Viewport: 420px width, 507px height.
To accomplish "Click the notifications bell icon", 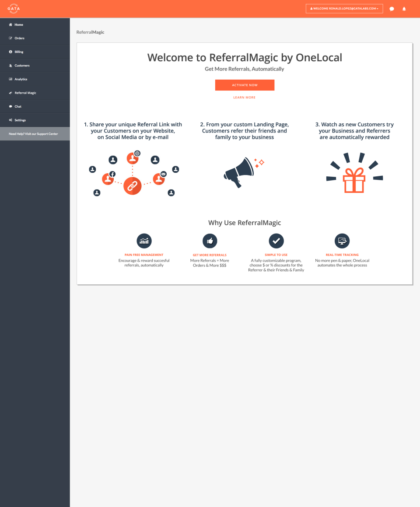I will tap(403, 8).
